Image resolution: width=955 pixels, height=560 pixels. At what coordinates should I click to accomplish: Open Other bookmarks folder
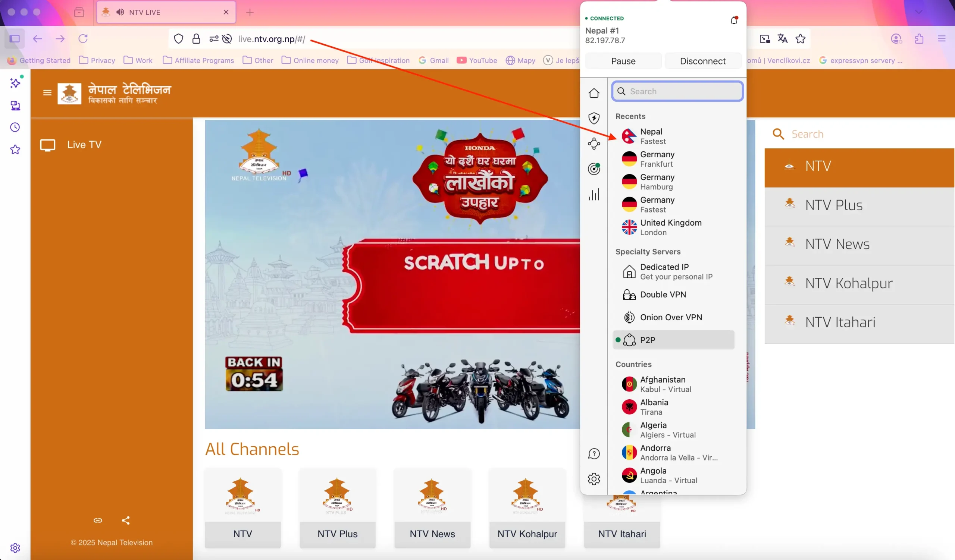pos(258,60)
